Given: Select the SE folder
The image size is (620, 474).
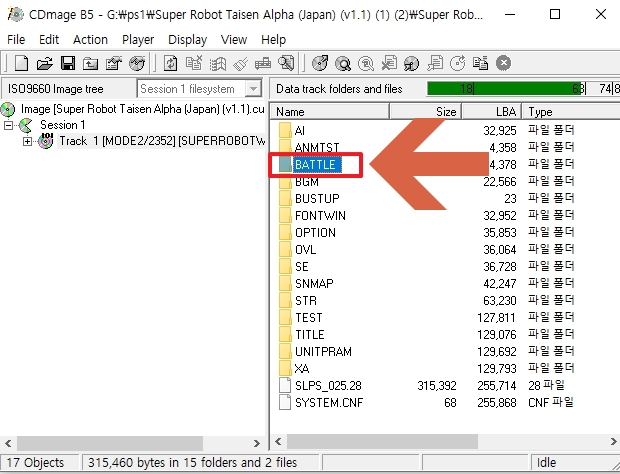Looking at the screenshot, I should pos(302,266).
